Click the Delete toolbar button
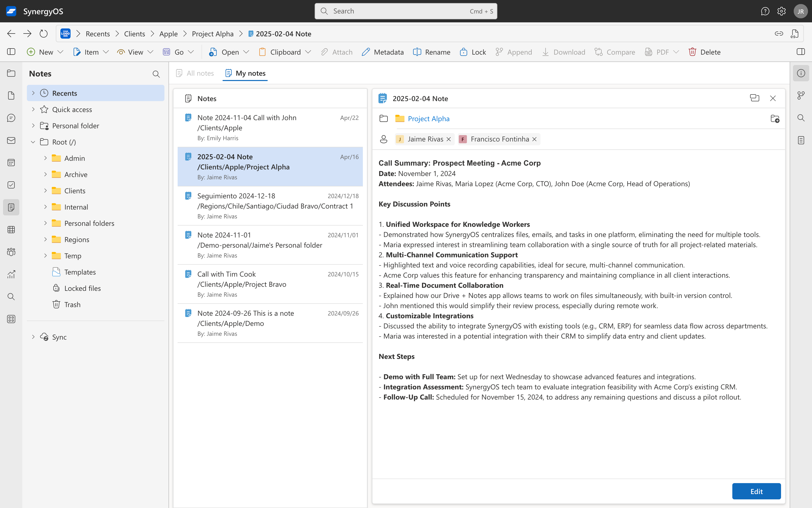 pyautogui.click(x=704, y=52)
